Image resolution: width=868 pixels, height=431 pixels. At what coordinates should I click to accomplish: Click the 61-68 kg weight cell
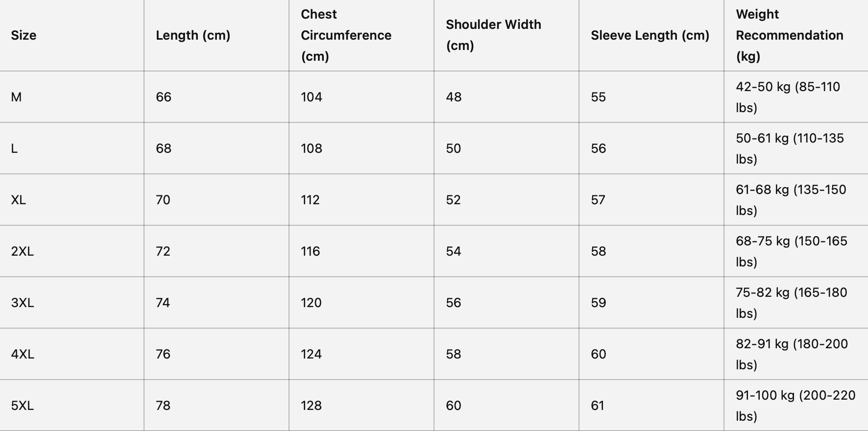tap(791, 200)
